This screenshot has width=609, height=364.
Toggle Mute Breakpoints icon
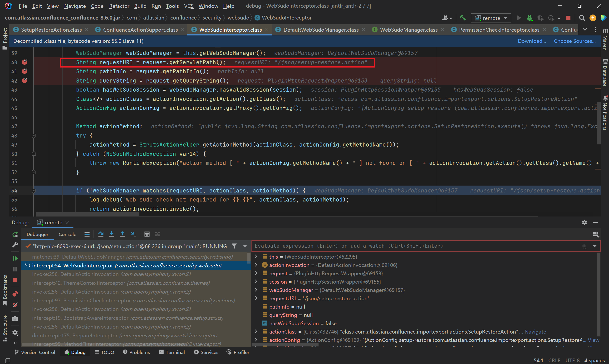click(15, 305)
